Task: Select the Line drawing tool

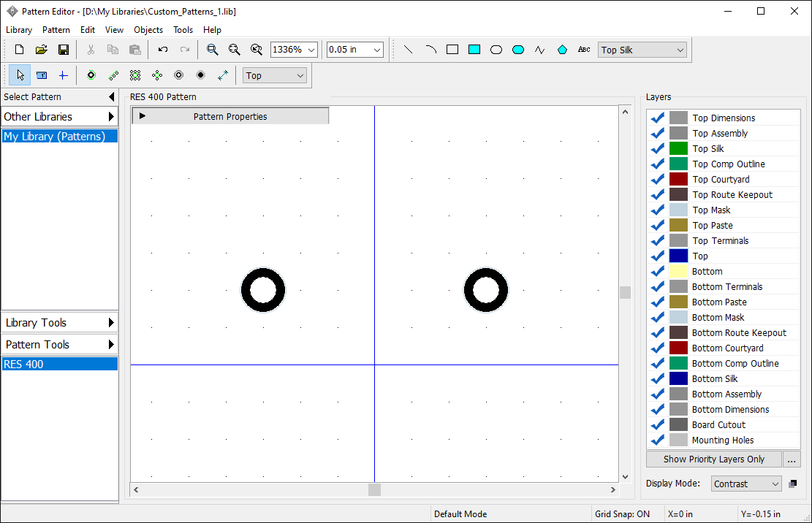Action: coord(408,50)
